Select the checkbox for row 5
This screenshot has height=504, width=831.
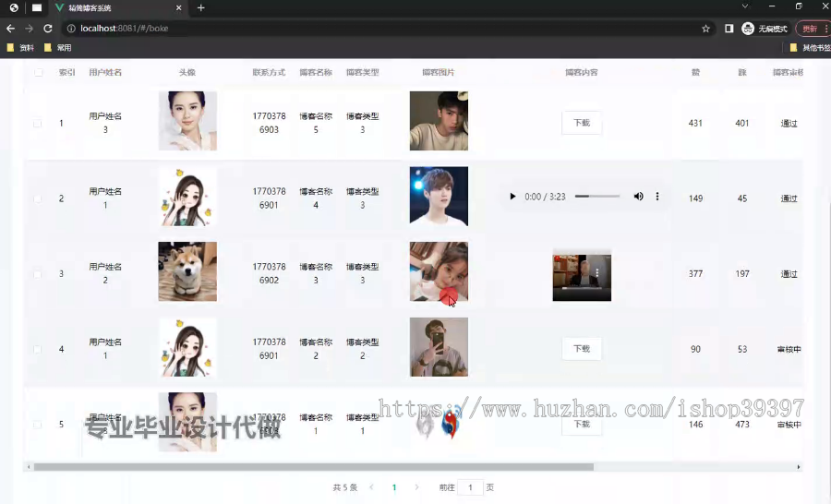click(x=38, y=425)
